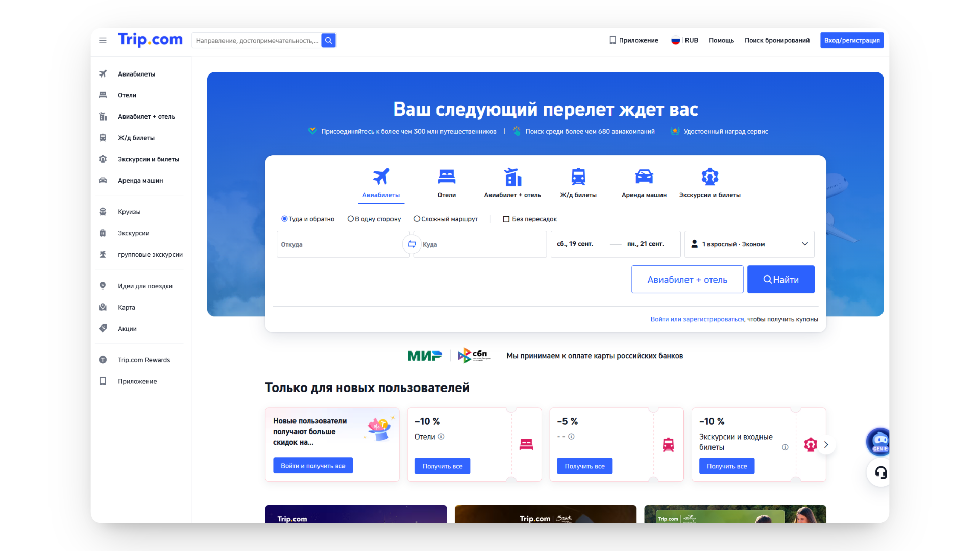Switch to the Отели search tab

[447, 184]
